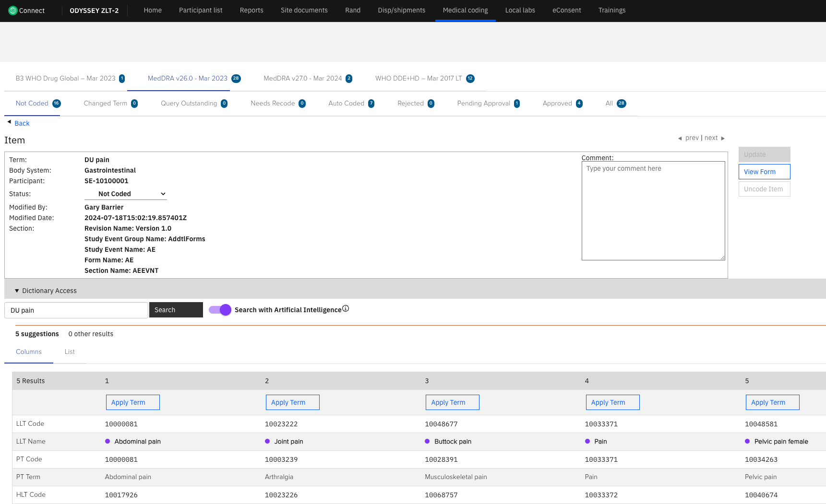This screenshot has height=504, width=826.
Task: Select the Auto Coded status tab
Action: tap(346, 104)
